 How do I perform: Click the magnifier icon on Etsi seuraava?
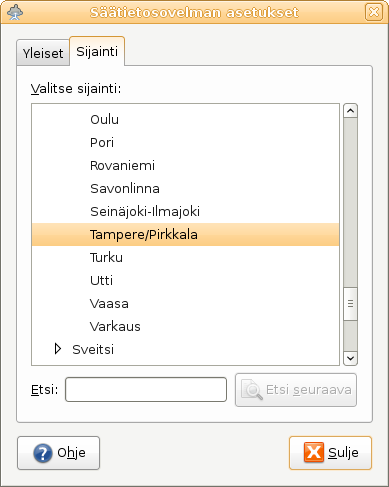click(252, 389)
